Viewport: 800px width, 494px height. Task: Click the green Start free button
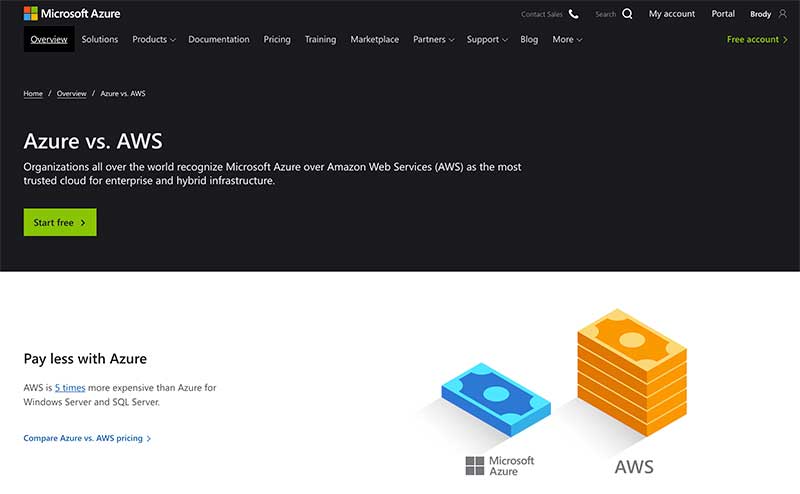[60, 222]
